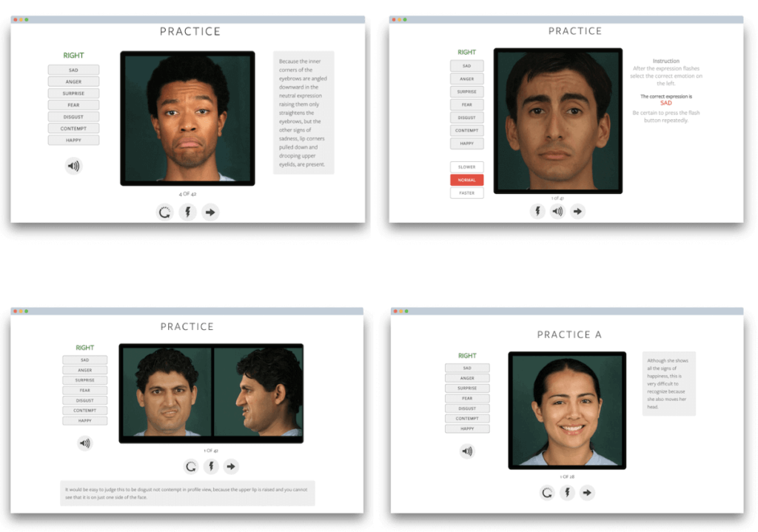The height and width of the screenshot is (532, 758).
Task: Click the smiling woman's photo
Action: tap(567, 410)
